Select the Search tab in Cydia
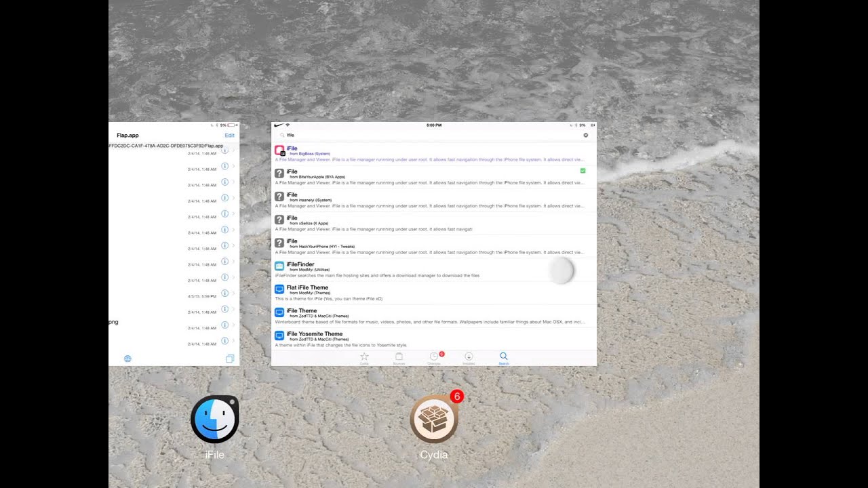The image size is (868, 488). [503, 358]
